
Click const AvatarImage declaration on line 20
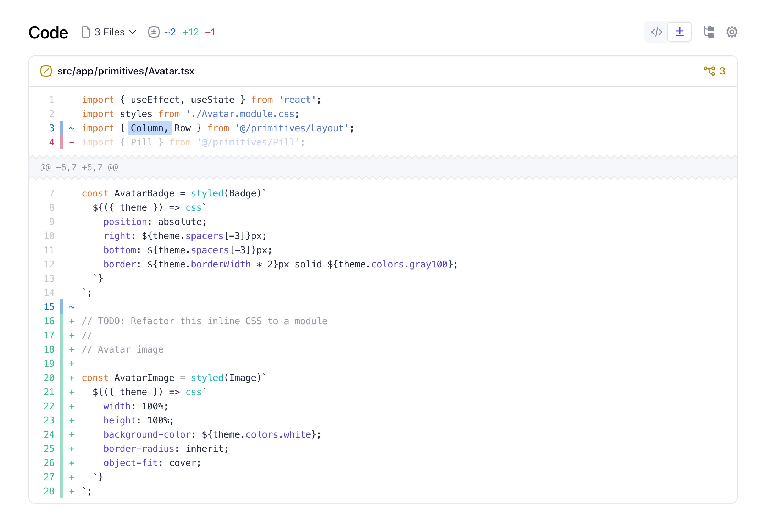tap(174, 378)
